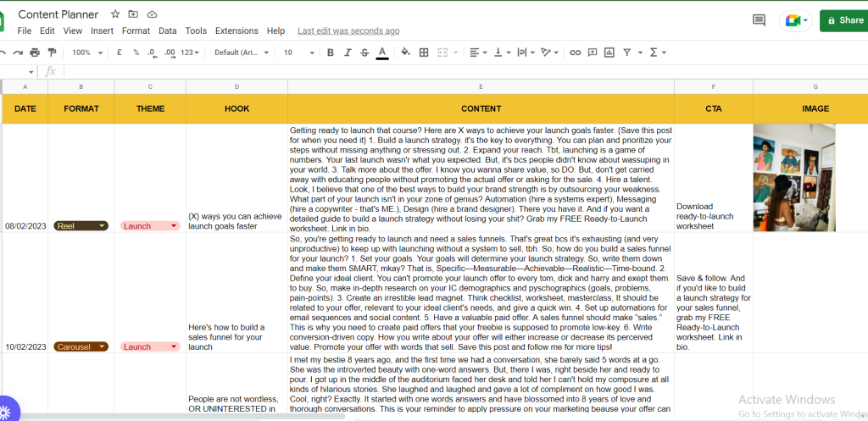Select the 'Download ready-to-launch worksheet' cell
Image resolution: width=868 pixels, height=421 pixels.
point(714,178)
